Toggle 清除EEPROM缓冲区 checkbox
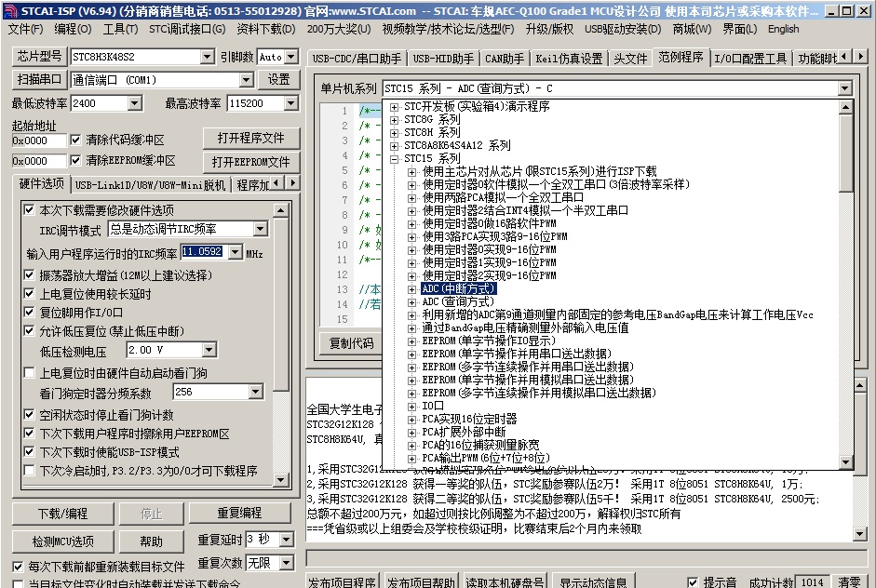This screenshot has height=588, width=876. (75, 160)
